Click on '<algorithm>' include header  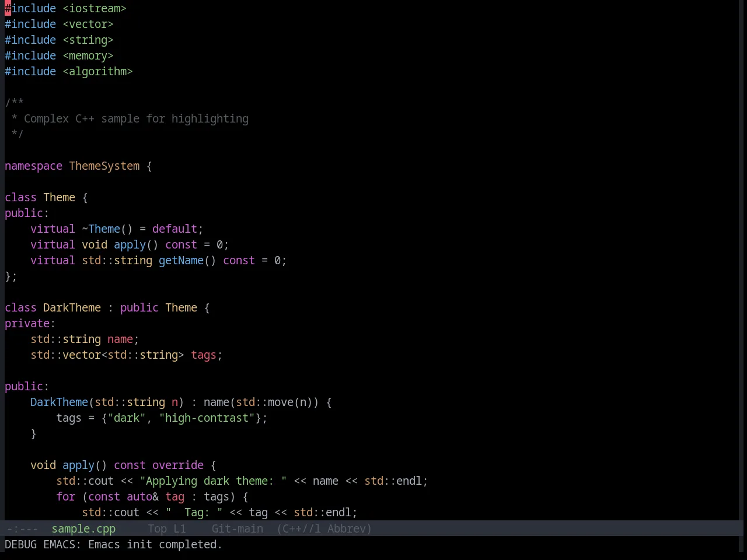click(97, 71)
